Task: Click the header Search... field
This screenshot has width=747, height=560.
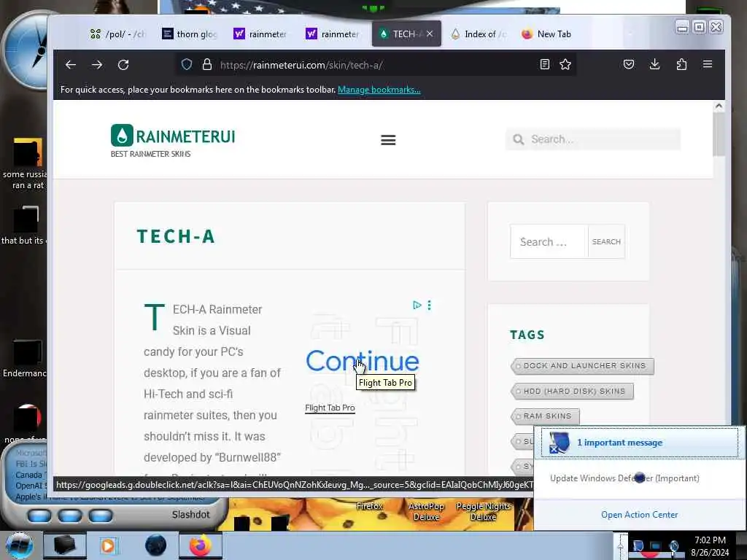Action: pyautogui.click(x=593, y=139)
